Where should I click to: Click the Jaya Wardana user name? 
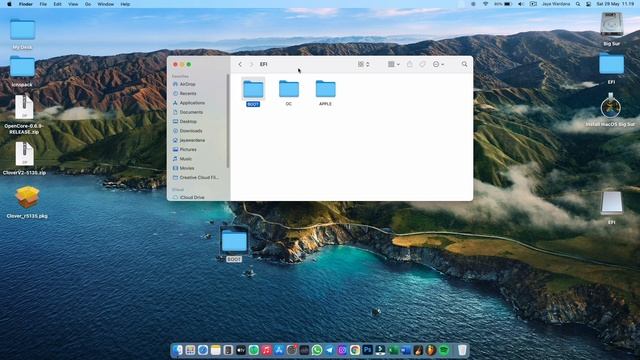click(556, 4)
